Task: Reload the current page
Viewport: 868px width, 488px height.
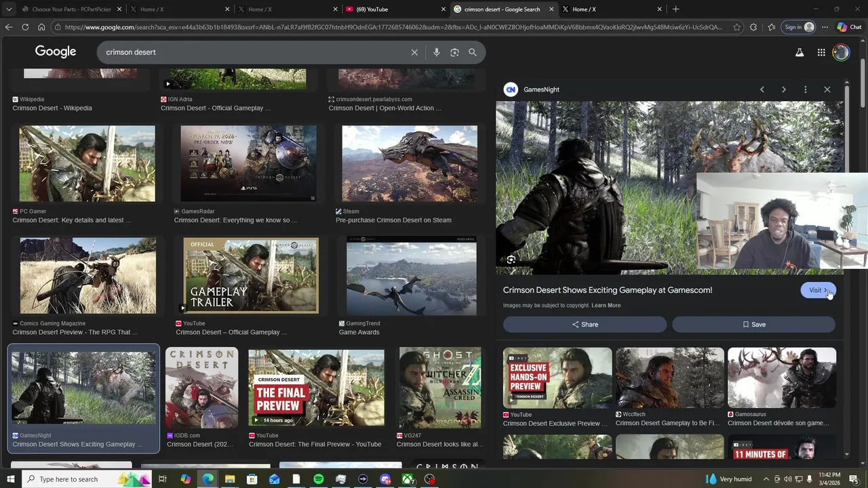Action: (25, 27)
